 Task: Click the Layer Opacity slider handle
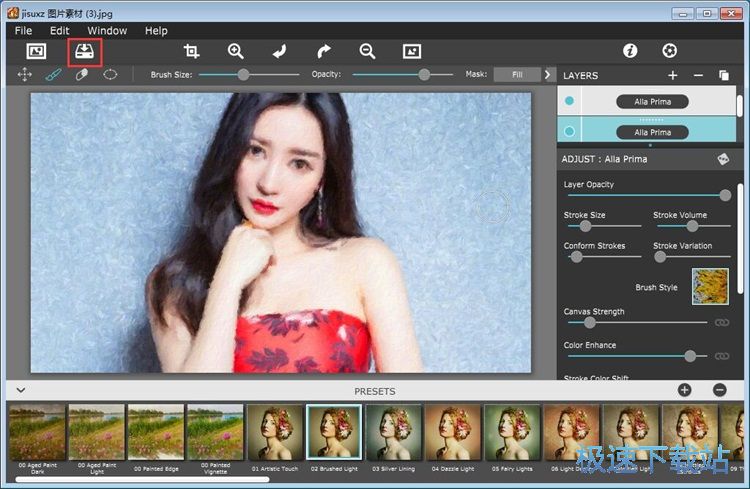pyautogui.click(x=725, y=196)
